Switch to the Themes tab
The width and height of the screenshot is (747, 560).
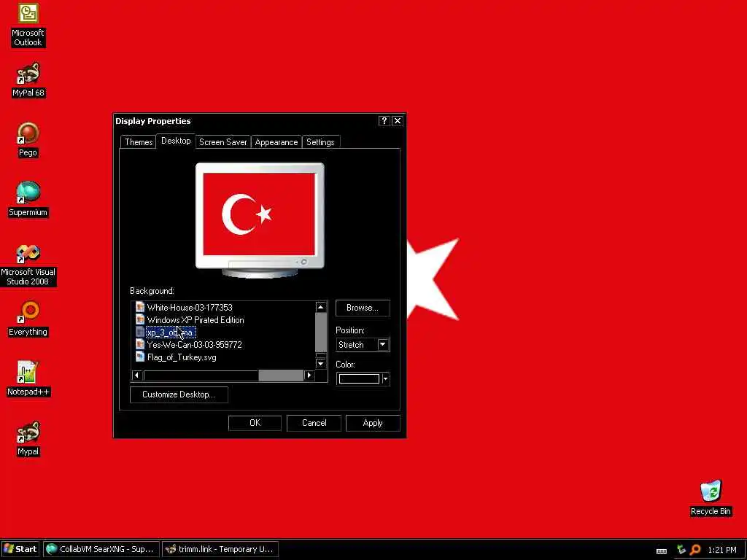[x=139, y=142]
